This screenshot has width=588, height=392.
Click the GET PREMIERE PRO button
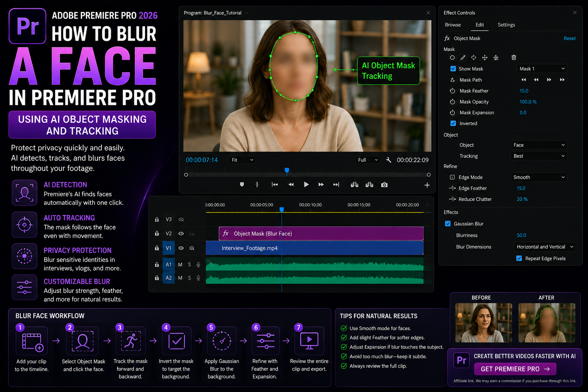coord(515,369)
